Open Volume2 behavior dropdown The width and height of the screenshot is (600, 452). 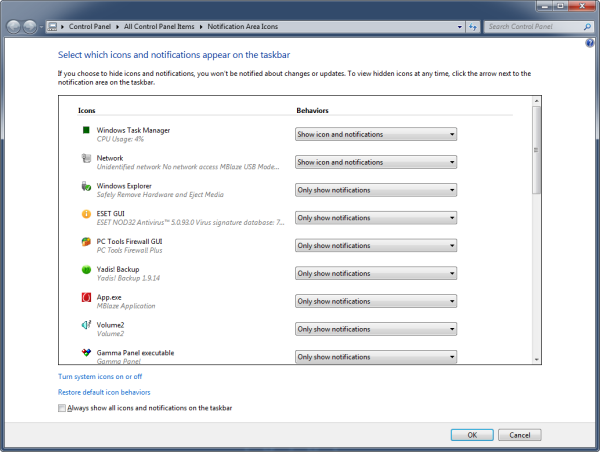376,329
